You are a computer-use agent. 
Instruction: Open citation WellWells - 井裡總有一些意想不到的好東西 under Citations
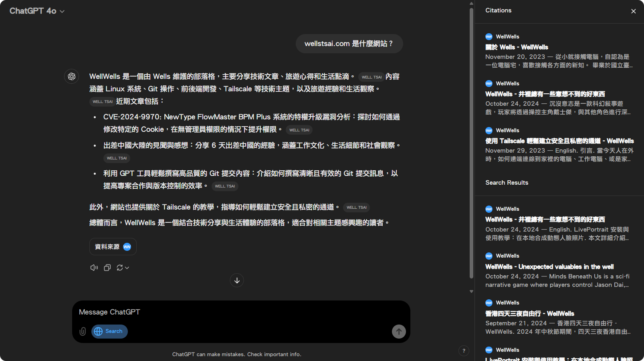(545, 94)
